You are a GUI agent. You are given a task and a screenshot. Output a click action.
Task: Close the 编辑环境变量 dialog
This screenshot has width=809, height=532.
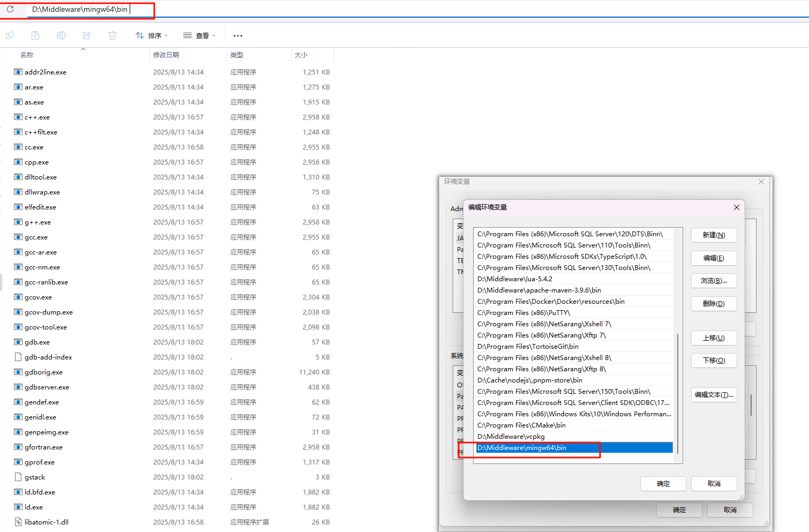pyautogui.click(x=737, y=207)
